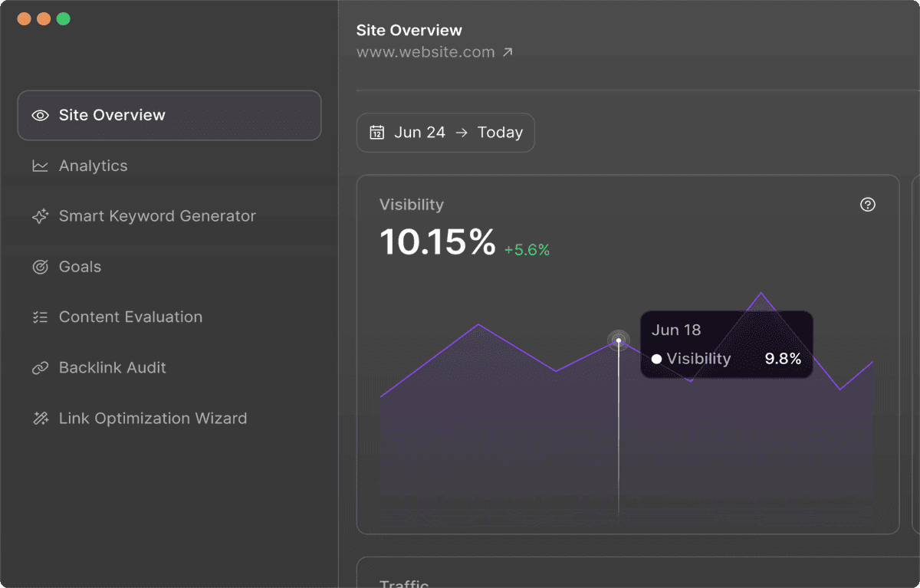Click the eye icon beside Site Overview
The height and width of the screenshot is (588, 920).
[40, 116]
